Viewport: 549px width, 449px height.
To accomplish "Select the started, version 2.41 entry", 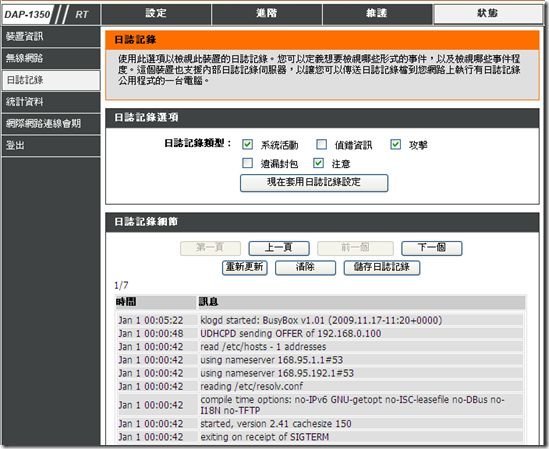I will click(x=320, y=424).
